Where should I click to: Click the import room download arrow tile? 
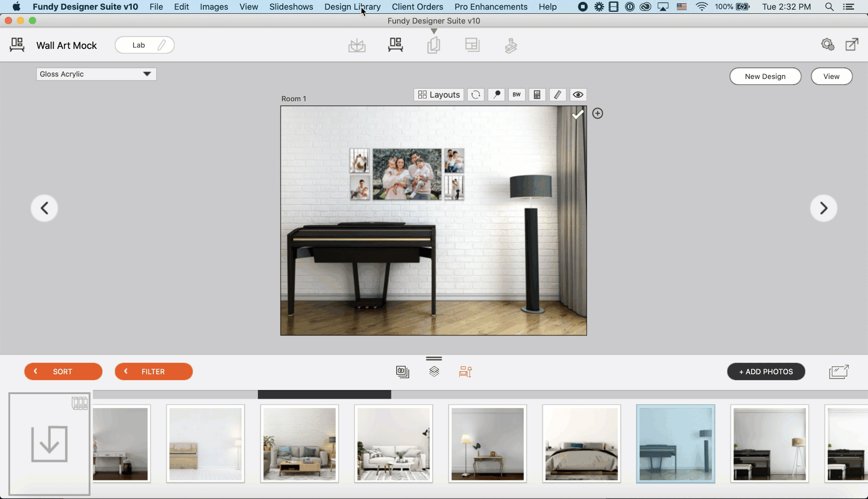(49, 444)
